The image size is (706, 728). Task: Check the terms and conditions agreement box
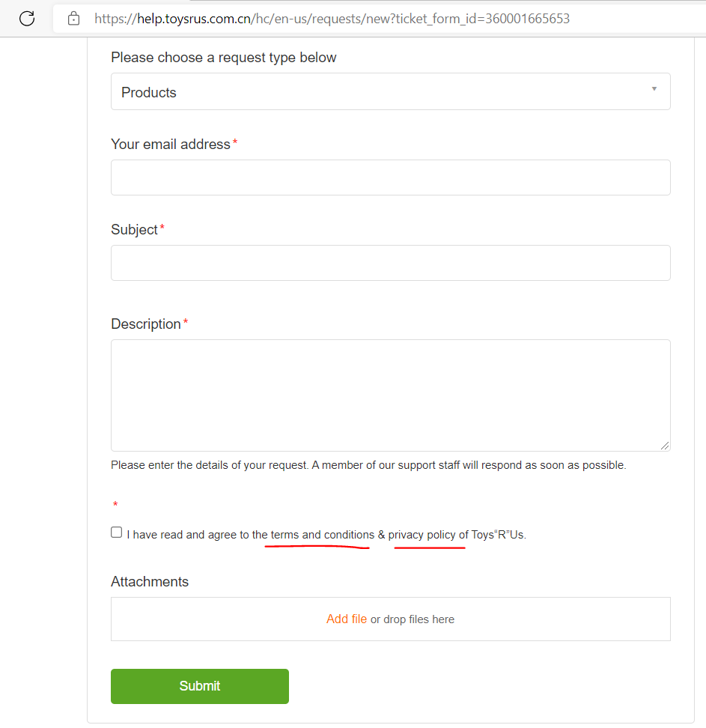coord(116,532)
